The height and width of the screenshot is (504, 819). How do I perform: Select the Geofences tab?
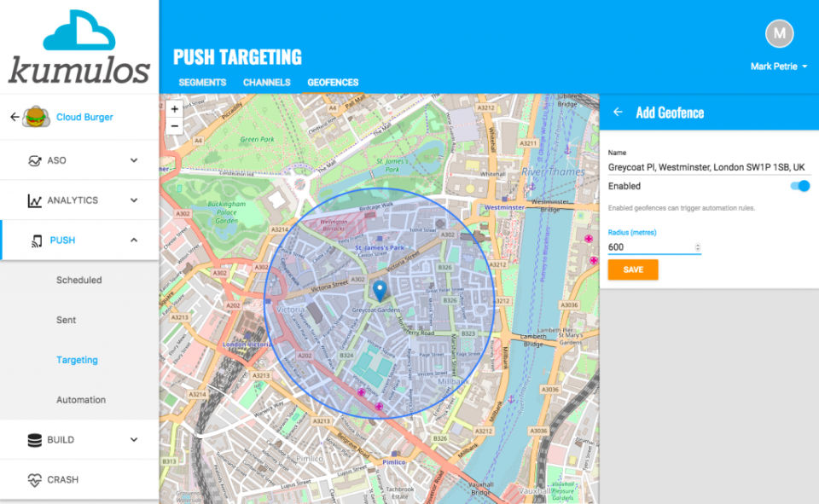333,83
